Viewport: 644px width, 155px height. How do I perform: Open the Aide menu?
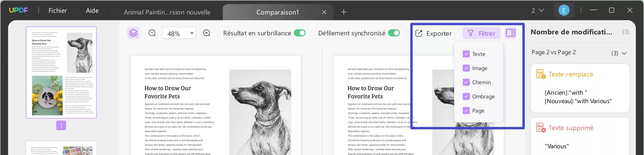(92, 11)
